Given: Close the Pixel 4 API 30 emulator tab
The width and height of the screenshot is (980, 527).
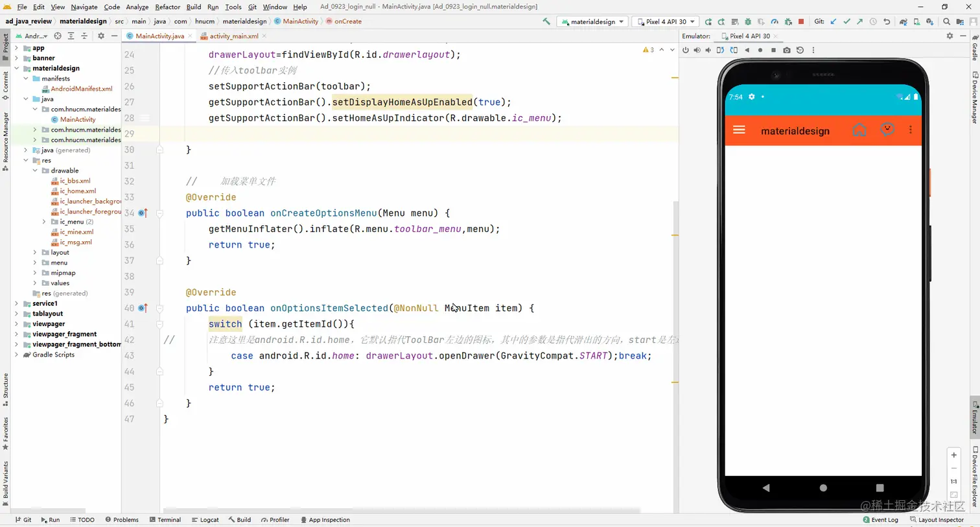Looking at the screenshot, I should pyautogui.click(x=775, y=36).
